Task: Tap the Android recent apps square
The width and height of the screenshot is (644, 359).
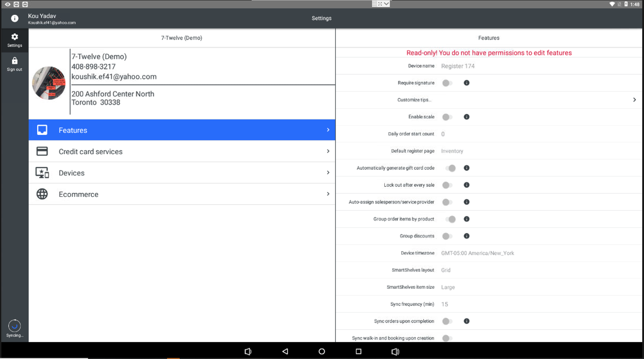Action: [358, 351]
